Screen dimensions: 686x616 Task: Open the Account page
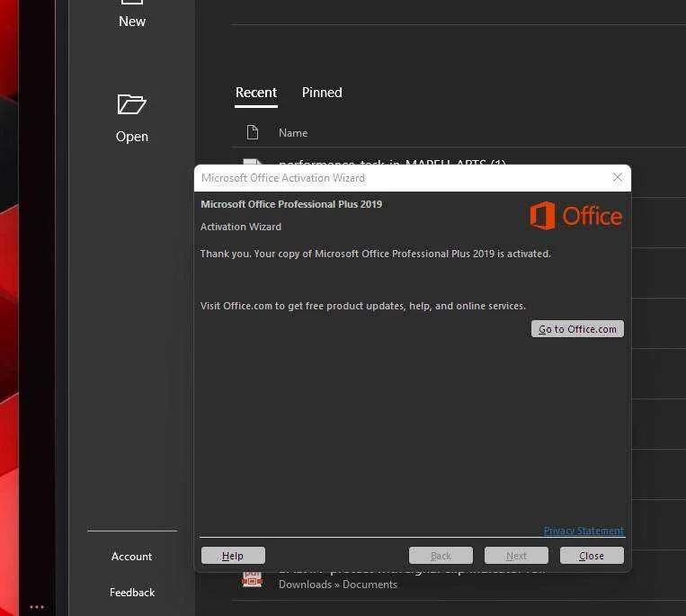[131, 557]
